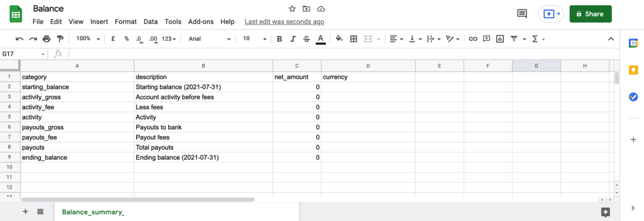Click the insert link icon
The height and width of the screenshot is (221, 644).
[473, 39]
